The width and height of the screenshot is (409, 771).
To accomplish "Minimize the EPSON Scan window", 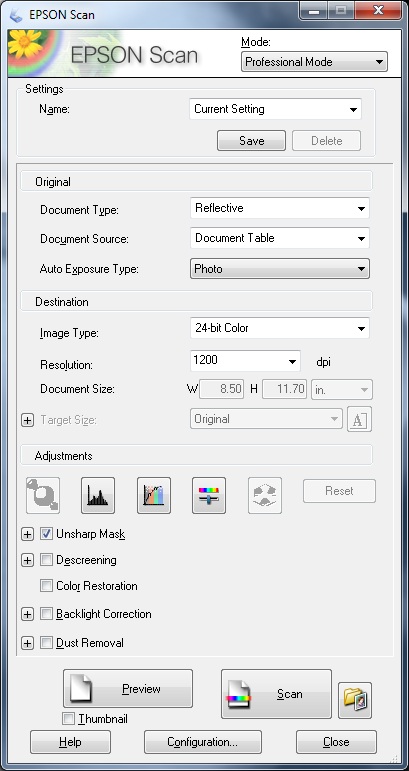I will tap(315, 10).
